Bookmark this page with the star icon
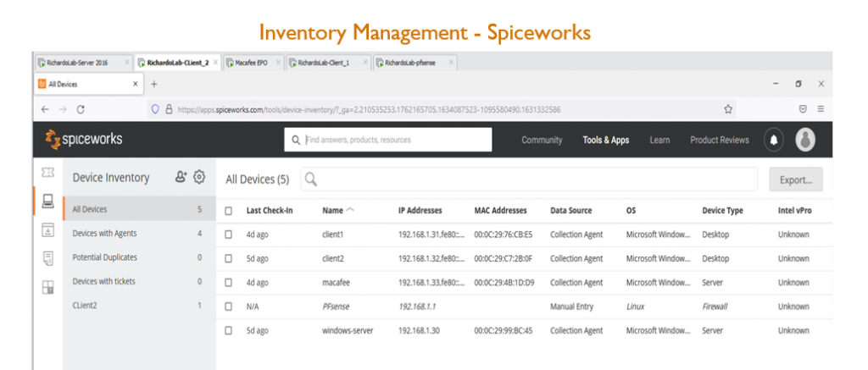The image size is (868, 370). (x=728, y=109)
